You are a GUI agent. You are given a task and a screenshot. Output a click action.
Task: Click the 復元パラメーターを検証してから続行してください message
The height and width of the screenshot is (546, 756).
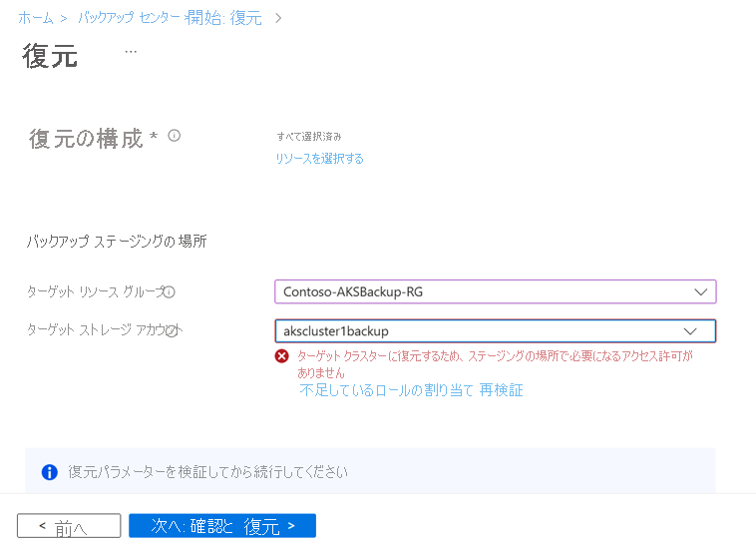(x=207, y=472)
